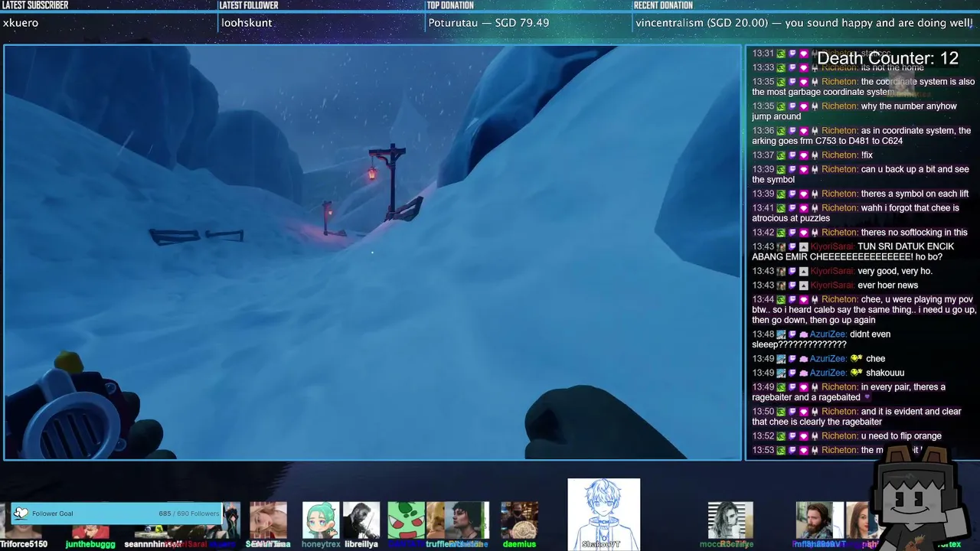
Task: Open Richeton's name on "u need to flip orange"
Action: (x=839, y=436)
